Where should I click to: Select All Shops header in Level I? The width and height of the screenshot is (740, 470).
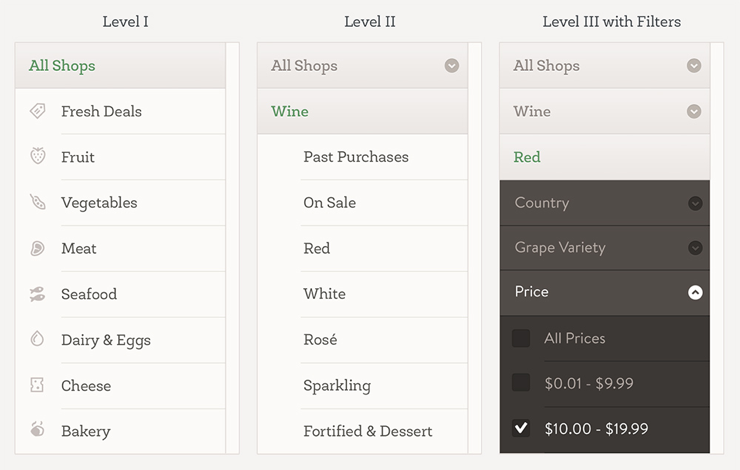[x=120, y=66]
